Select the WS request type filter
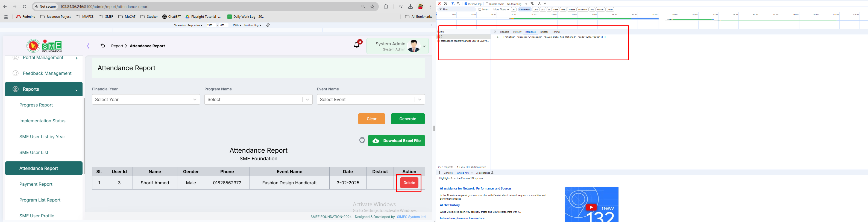Viewport: 868px width, 222px height. 592,10
